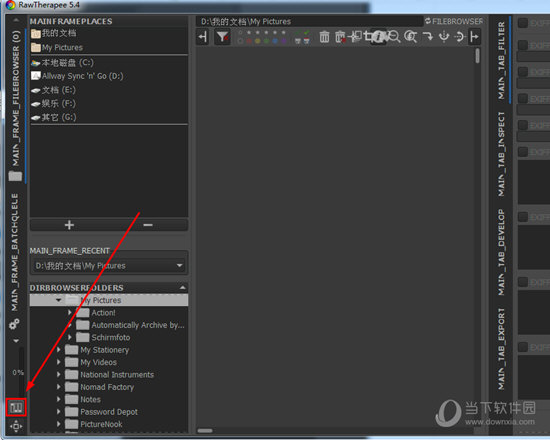Toggle the red color label filter

pyautogui.click(x=249, y=41)
